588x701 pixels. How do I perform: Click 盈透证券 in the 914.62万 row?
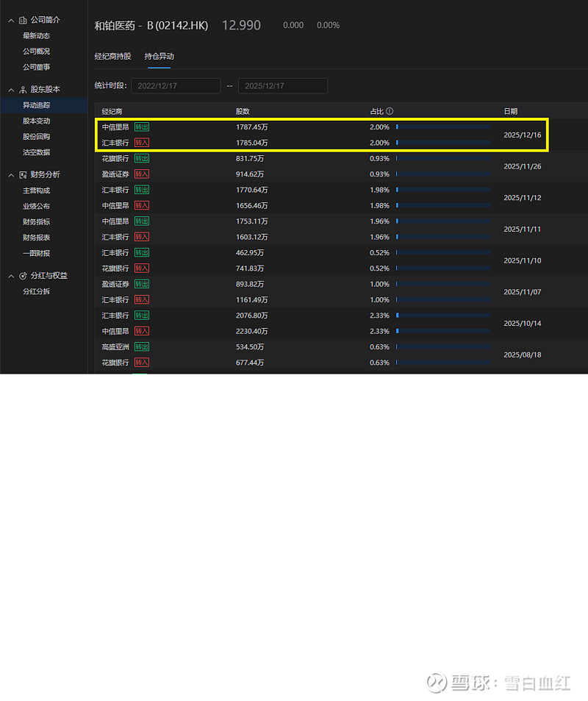[115, 174]
